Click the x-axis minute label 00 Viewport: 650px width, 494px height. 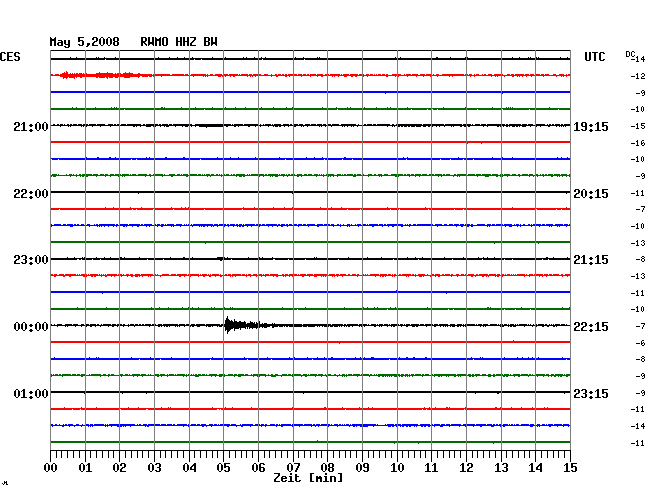coord(51,468)
